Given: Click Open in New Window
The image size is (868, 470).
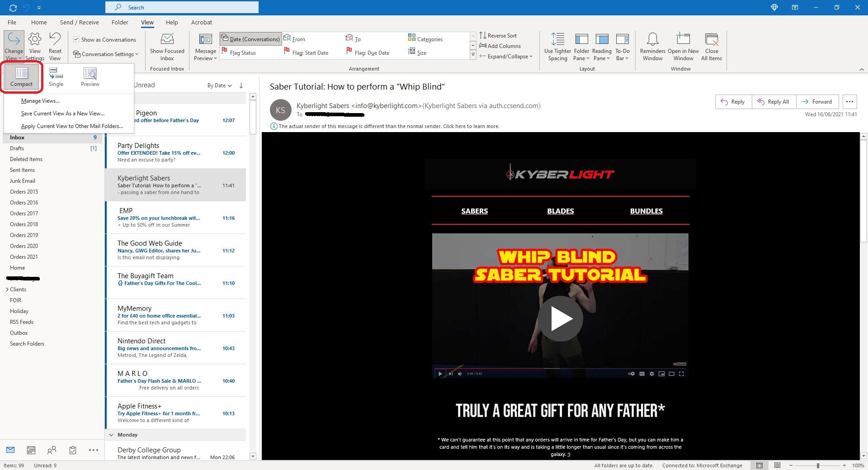Looking at the screenshot, I should point(683,46).
